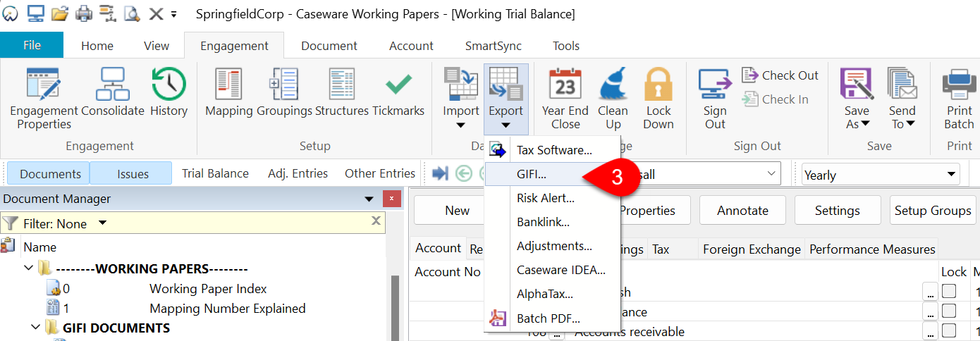Open the Foreign Exchange tab
Screen dimensions: 980x341
pos(752,249)
